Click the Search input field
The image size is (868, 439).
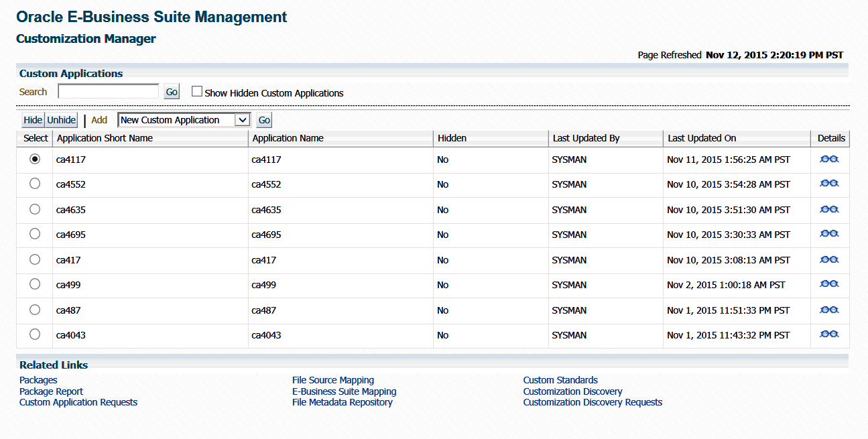point(109,91)
